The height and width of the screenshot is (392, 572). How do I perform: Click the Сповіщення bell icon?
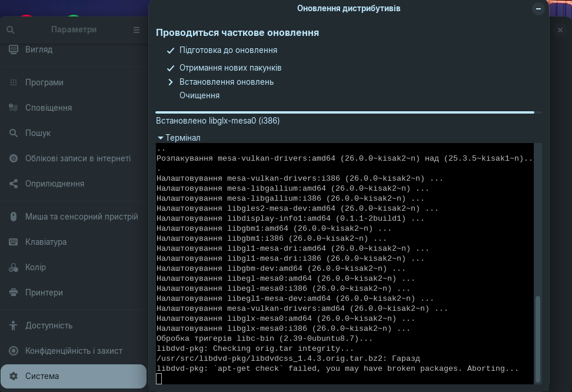(x=14, y=108)
